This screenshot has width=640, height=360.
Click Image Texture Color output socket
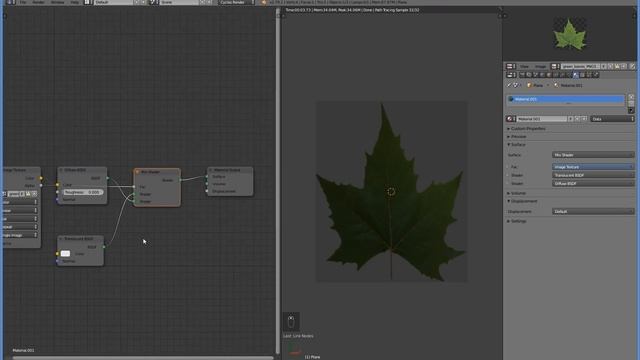pos(41,178)
